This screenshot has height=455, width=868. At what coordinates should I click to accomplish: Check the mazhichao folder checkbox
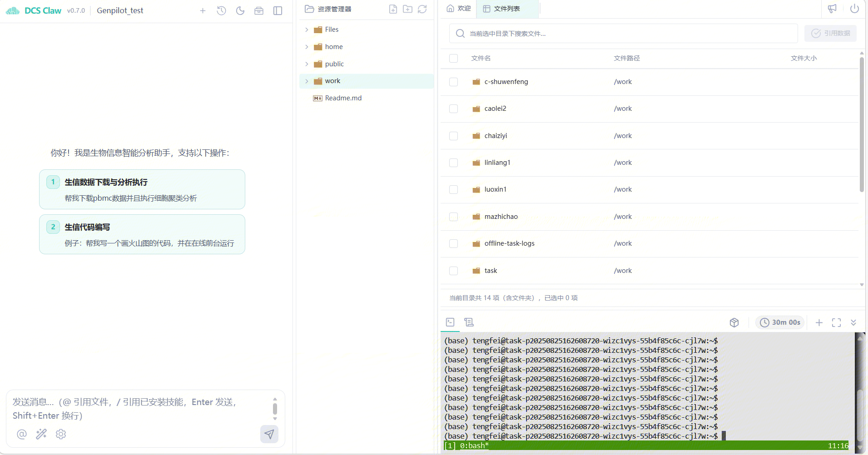453,217
